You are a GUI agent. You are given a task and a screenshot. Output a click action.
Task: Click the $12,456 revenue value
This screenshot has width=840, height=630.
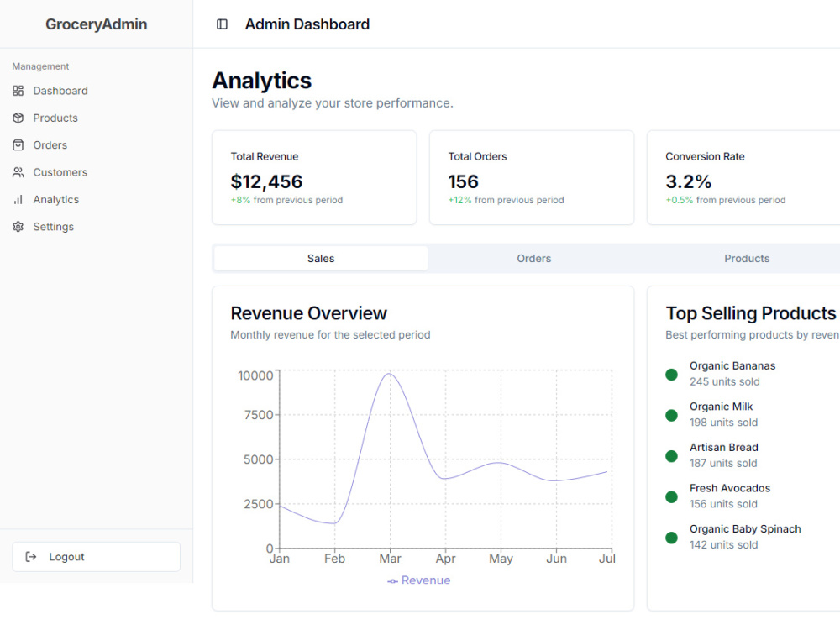coord(267,181)
